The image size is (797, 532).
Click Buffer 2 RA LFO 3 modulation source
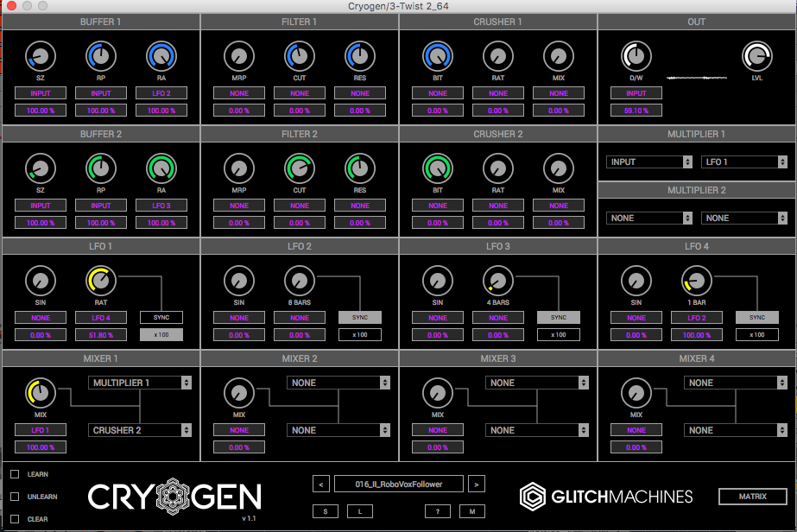pyautogui.click(x=161, y=206)
